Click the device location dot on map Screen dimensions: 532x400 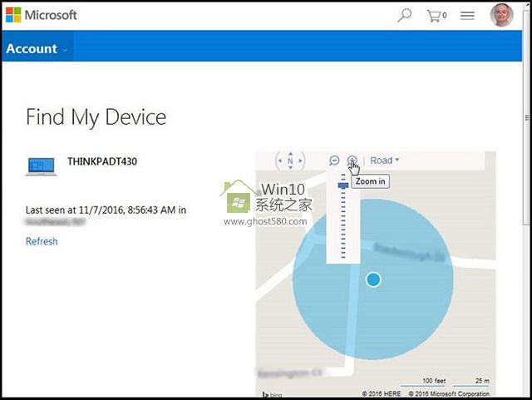click(373, 279)
